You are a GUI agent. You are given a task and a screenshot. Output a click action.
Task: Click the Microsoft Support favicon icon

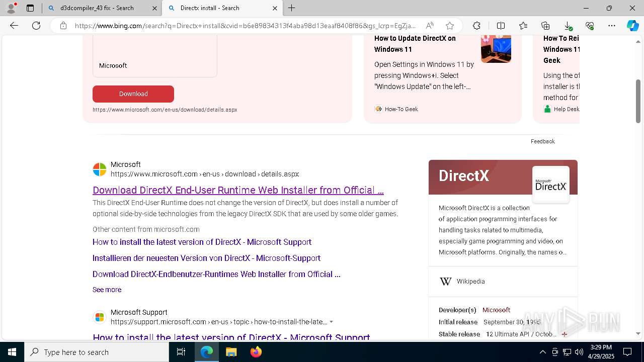pos(100,317)
